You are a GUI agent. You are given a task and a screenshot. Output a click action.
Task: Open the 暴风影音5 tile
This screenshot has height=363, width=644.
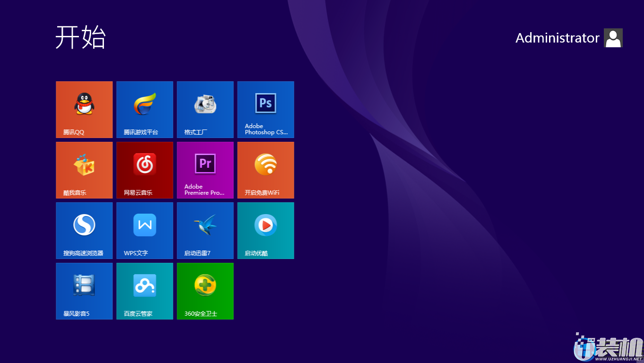click(84, 291)
